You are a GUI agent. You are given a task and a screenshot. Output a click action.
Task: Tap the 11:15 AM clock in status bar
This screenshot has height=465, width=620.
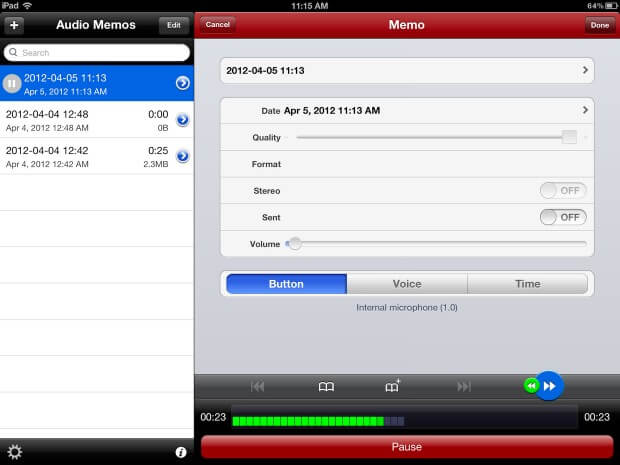310,6
